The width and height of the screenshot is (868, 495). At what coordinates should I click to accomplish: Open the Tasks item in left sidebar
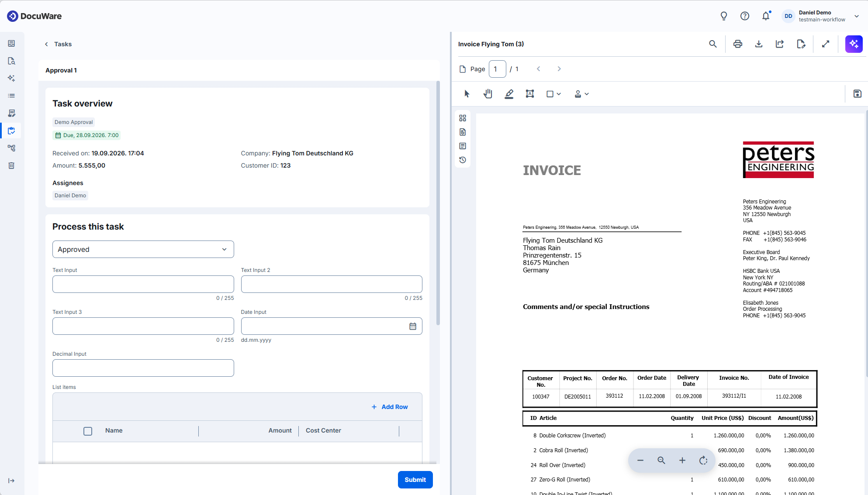(12, 131)
